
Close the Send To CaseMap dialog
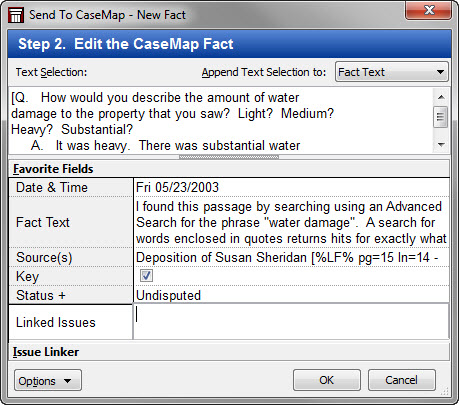[428, 10]
